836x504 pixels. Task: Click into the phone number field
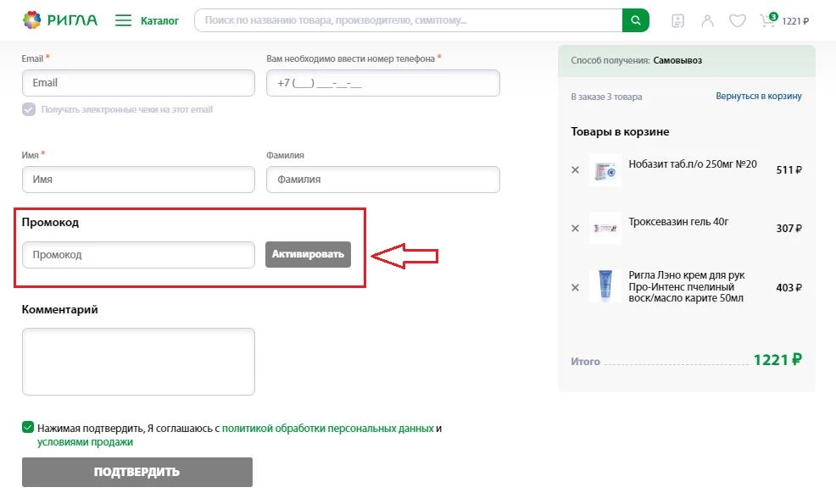(x=382, y=83)
